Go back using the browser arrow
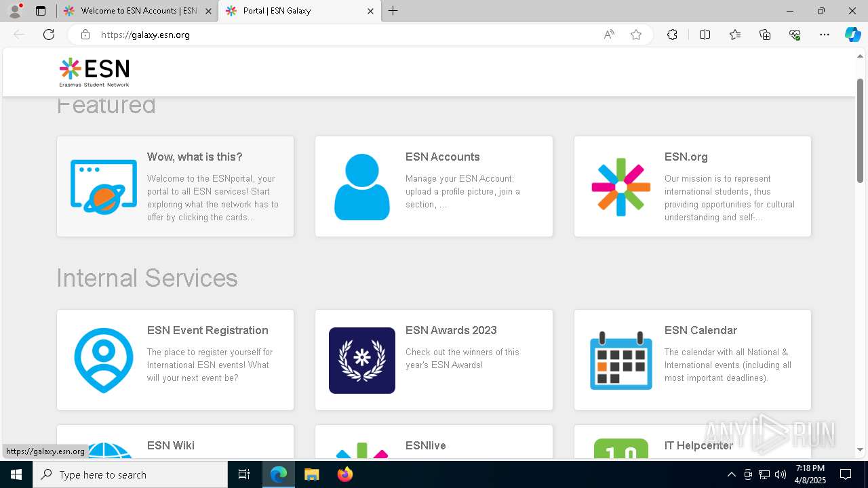 [19, 35]
